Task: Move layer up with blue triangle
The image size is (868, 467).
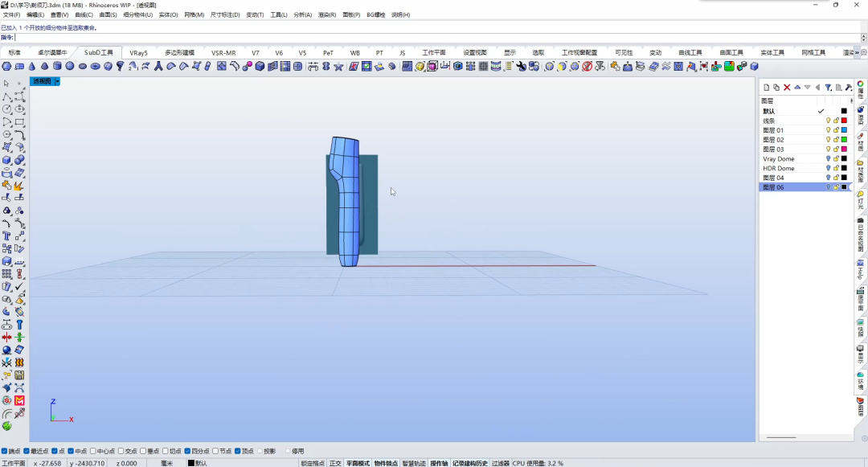Action: point(797,88)
